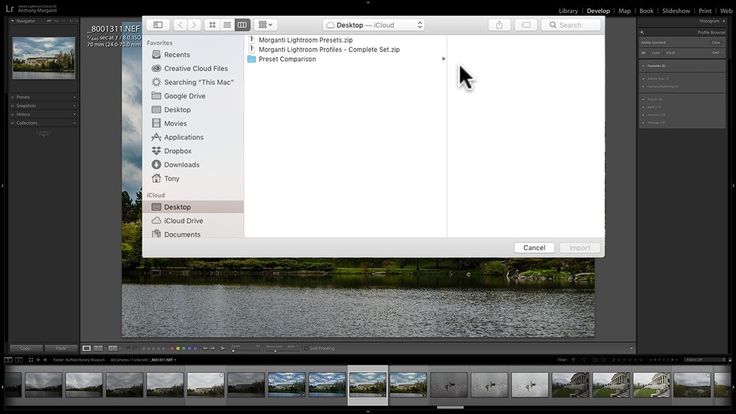
Task: Click the Navigator preview thumbnail
Action: (x=44, y=58)
